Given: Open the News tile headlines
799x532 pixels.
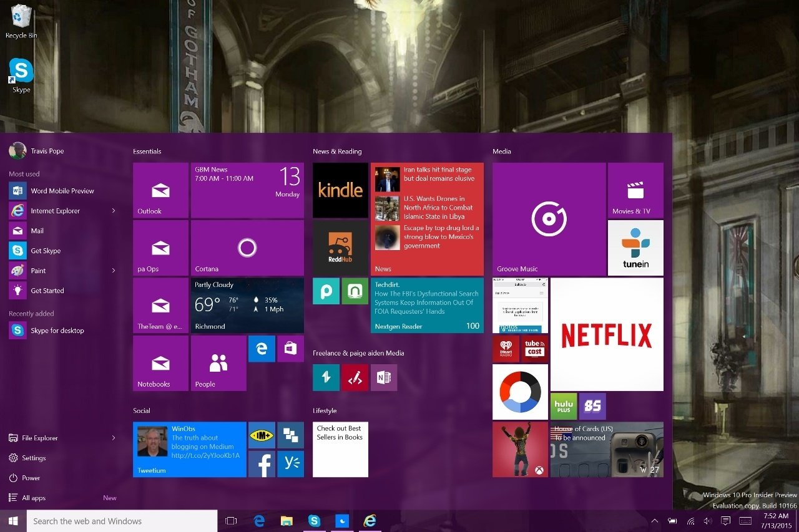Looking at the screenshot, I should (427, 219).
